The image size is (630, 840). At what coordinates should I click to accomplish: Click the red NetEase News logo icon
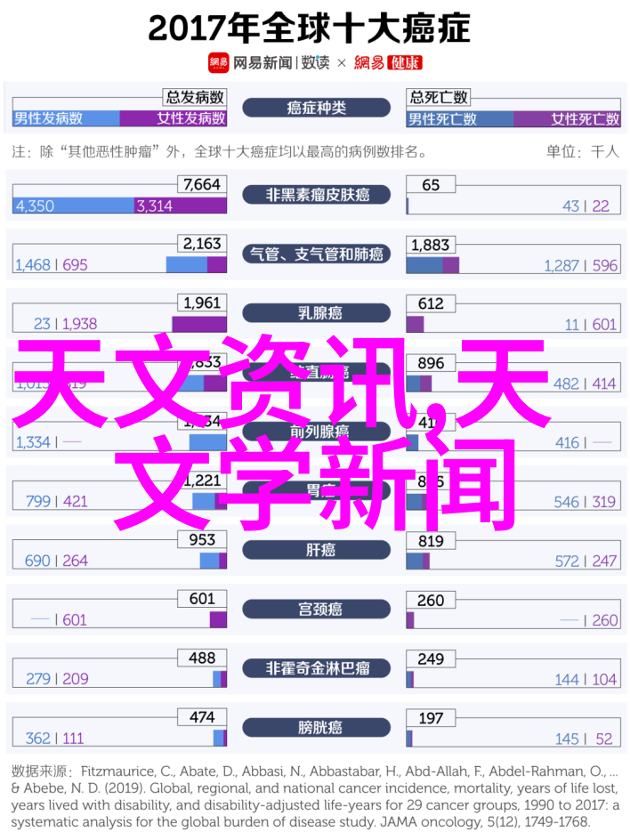pos(218,62)
